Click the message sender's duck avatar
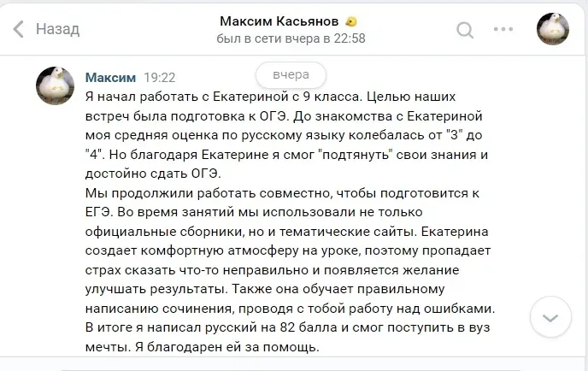The width and height of the screenshot is (588, 371). click(x=55, y=85)
